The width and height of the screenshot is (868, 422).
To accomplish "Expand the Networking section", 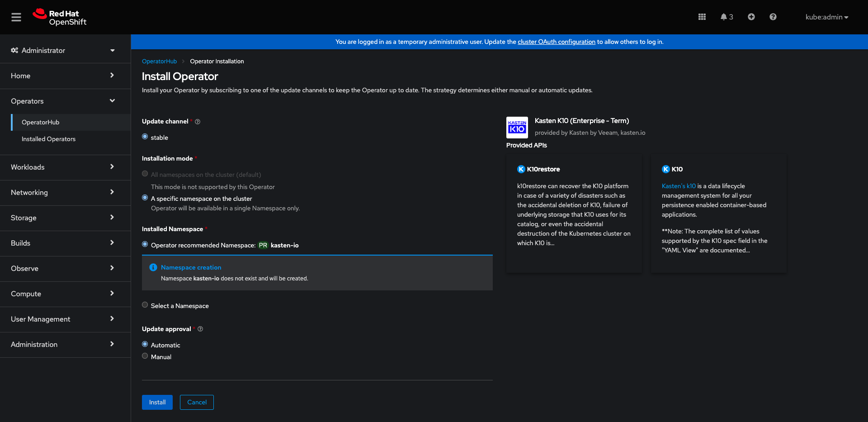I will point(65,192).
